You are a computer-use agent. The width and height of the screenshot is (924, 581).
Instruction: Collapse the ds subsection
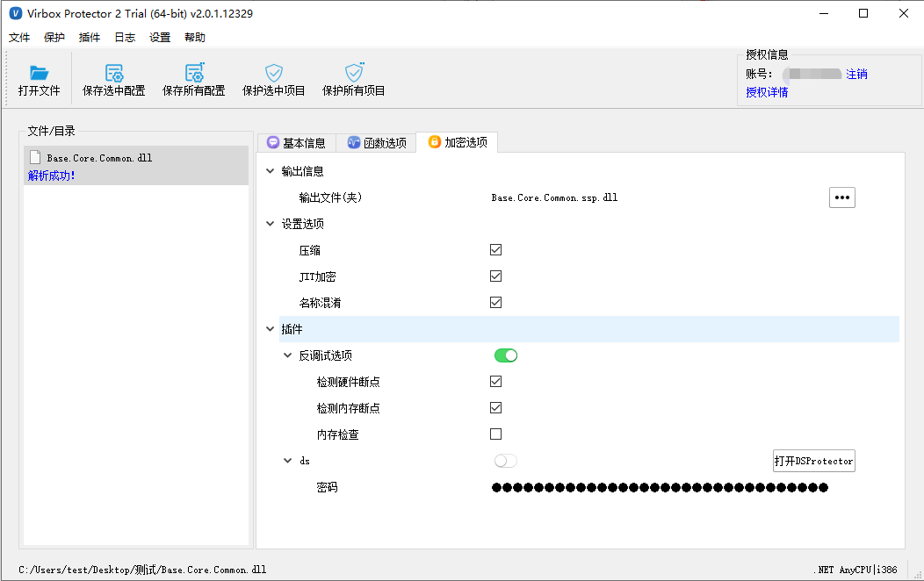pyautogui.click(x=287, y=461)
